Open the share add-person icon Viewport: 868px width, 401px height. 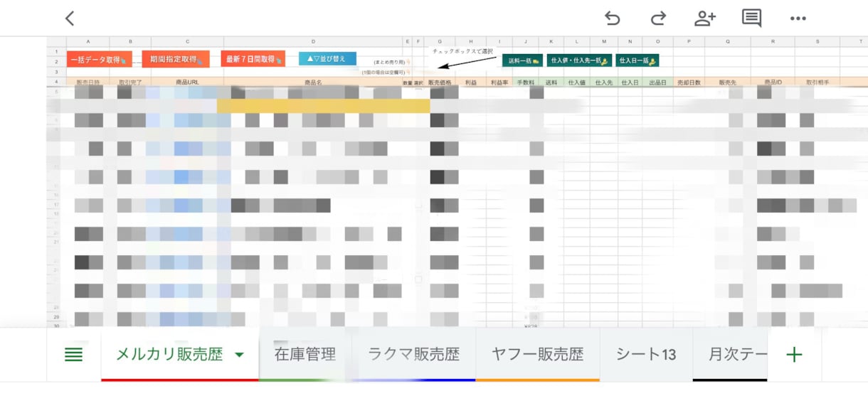705,18
